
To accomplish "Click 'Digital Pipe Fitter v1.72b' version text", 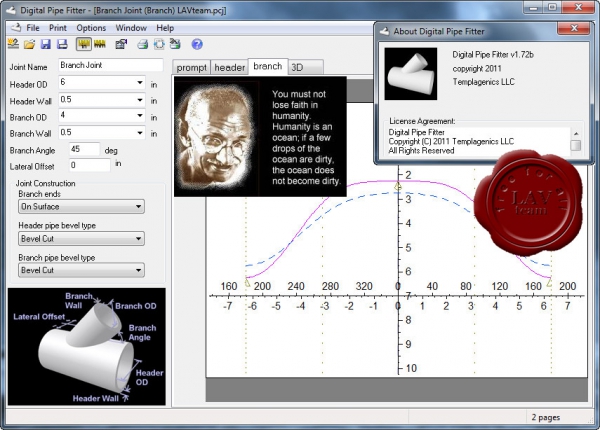I will (493, 55).
